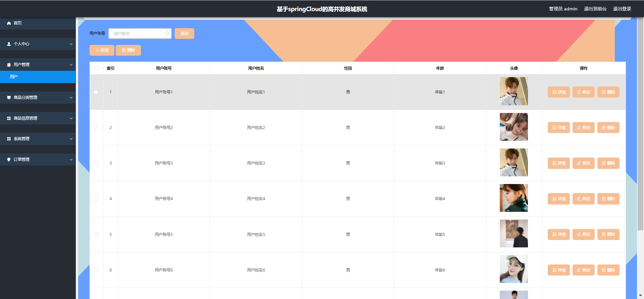The width and height of the screenshot is (644, 299).
Task: Click 删除 for 用户账号1 row
Action: 608,92
